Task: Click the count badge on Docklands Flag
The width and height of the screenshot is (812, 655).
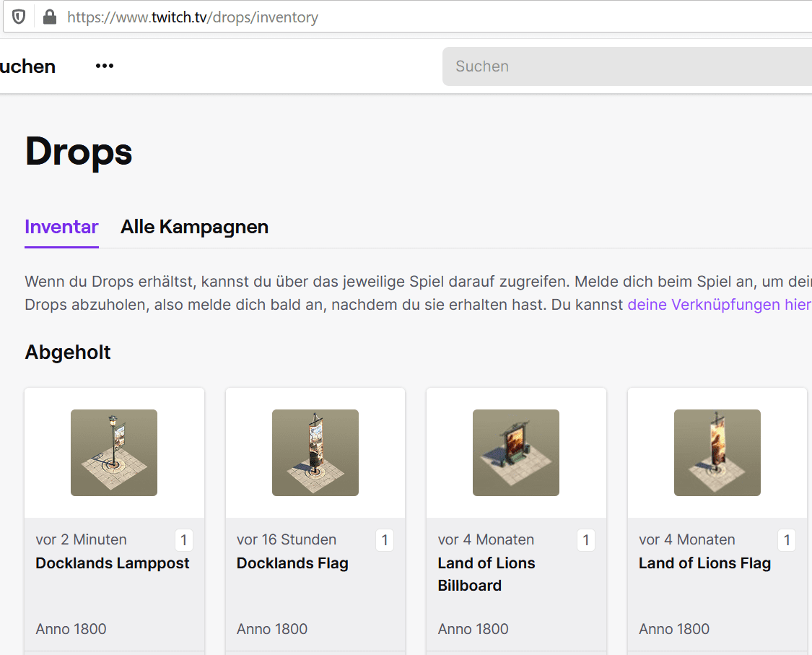Action: point(385,540)
